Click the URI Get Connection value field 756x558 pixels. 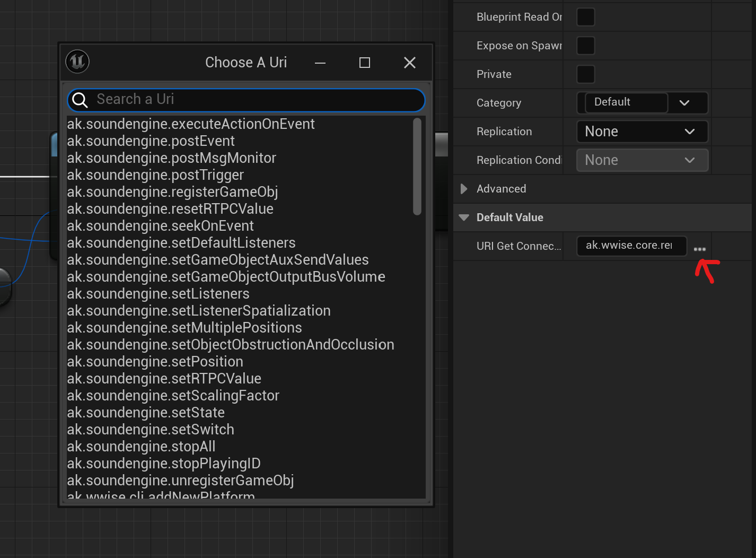coord(632,246)
